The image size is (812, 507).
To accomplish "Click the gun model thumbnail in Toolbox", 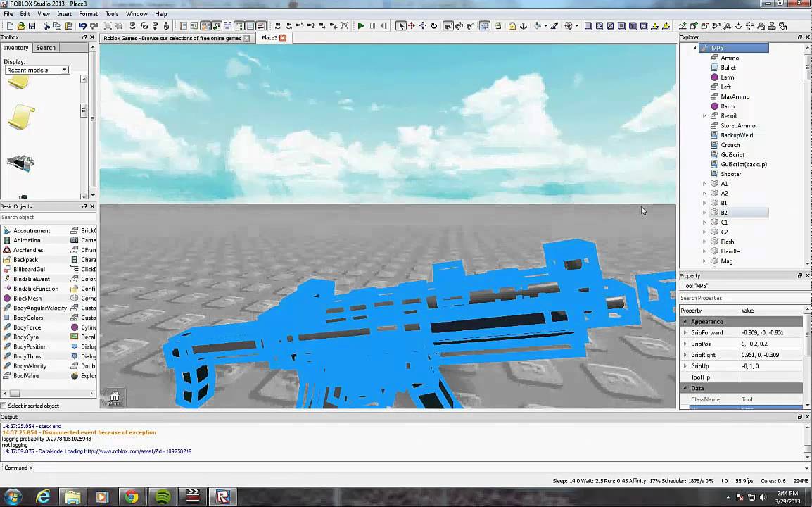I will 20,163.
